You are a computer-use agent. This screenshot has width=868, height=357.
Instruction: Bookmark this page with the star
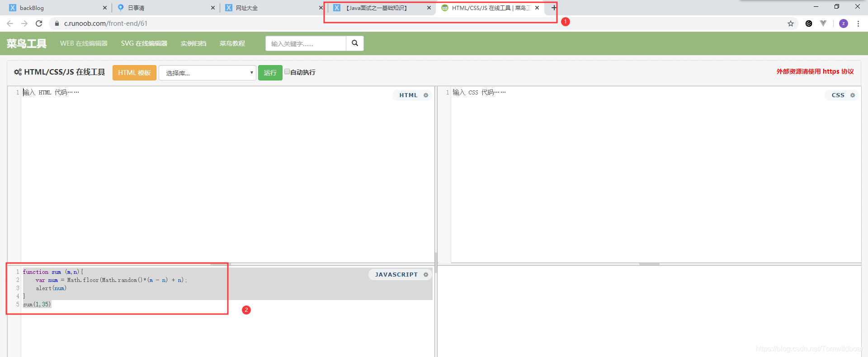click(791, 23)
